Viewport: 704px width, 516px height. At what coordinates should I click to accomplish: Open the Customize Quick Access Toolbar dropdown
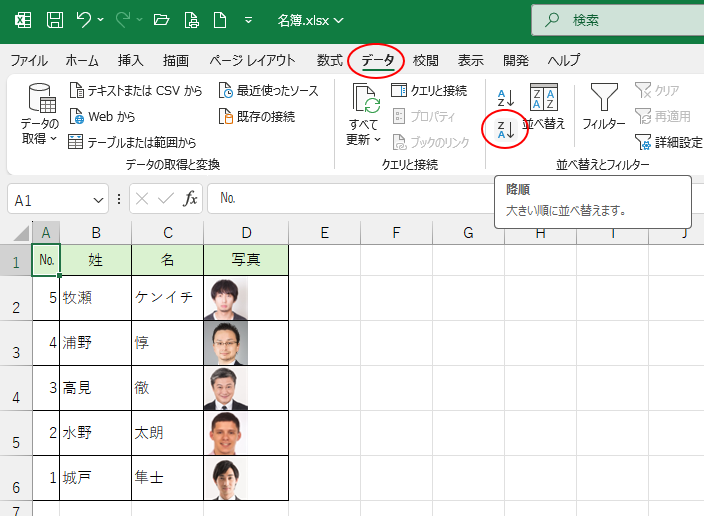(248, 20)
